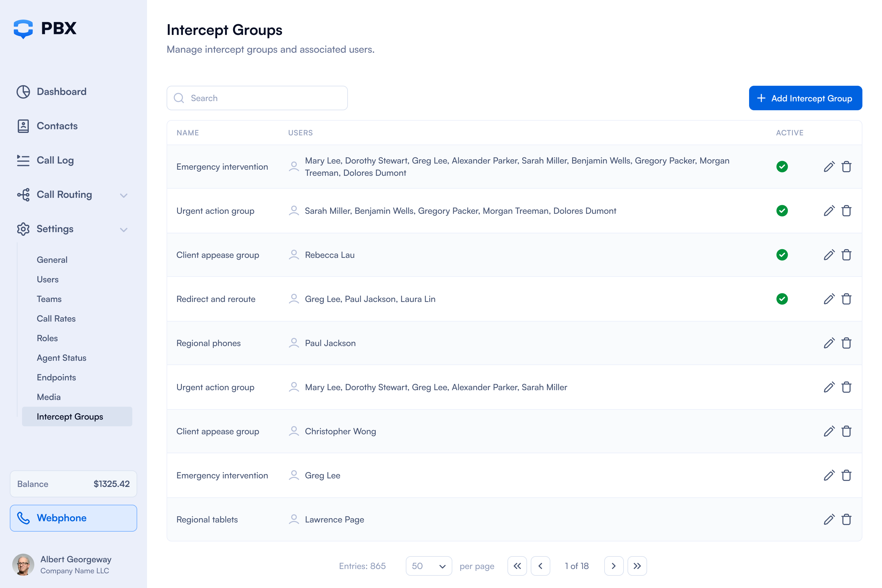The image size is (882, 588).
Task: Delete the Client appease group with Rebecca Lau
Action: click(x=846, y=255)
